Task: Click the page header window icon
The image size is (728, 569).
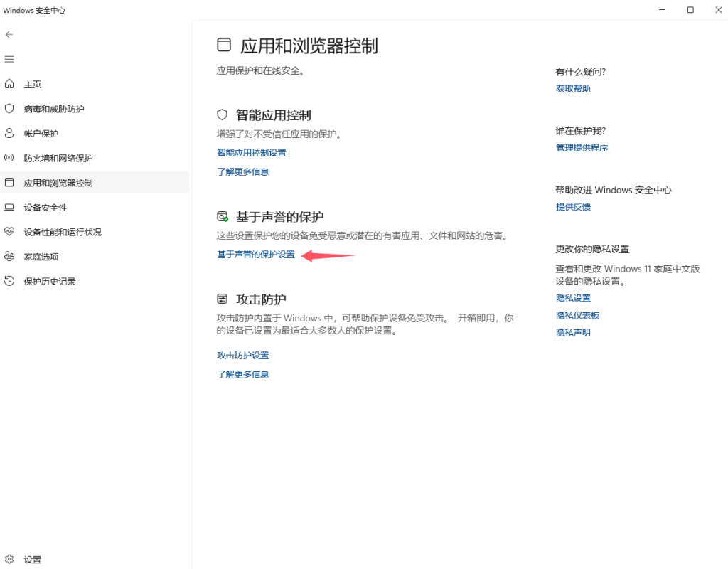Action: pos(224,45)
